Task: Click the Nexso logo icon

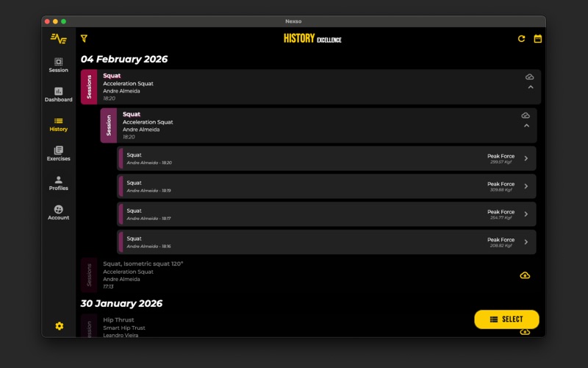Action: click(x=59, y=38)
